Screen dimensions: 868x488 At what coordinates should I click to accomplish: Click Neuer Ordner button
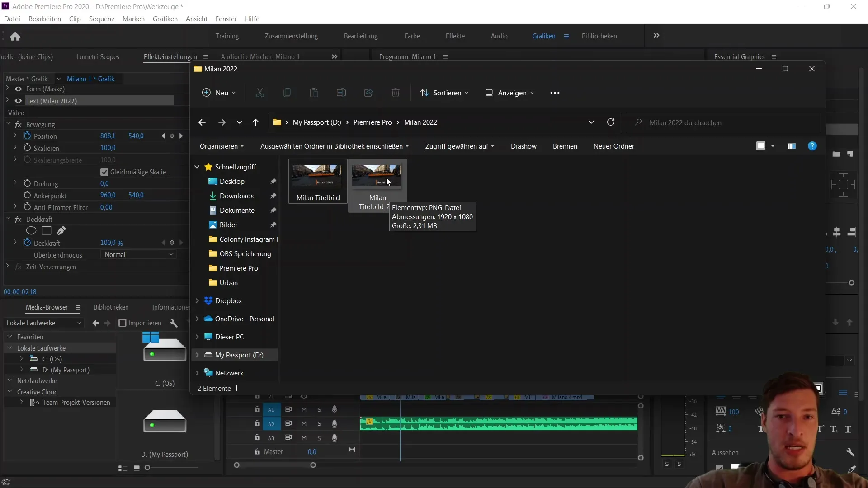[x=614, y=146]
